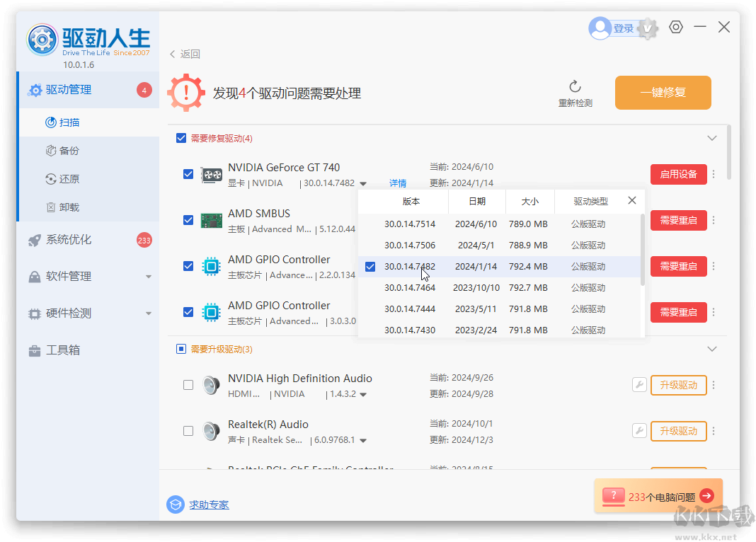The height and width of the screenshot is (542, 756).
Task: Open settings via the hexagon icon
Action: point(676,28)
